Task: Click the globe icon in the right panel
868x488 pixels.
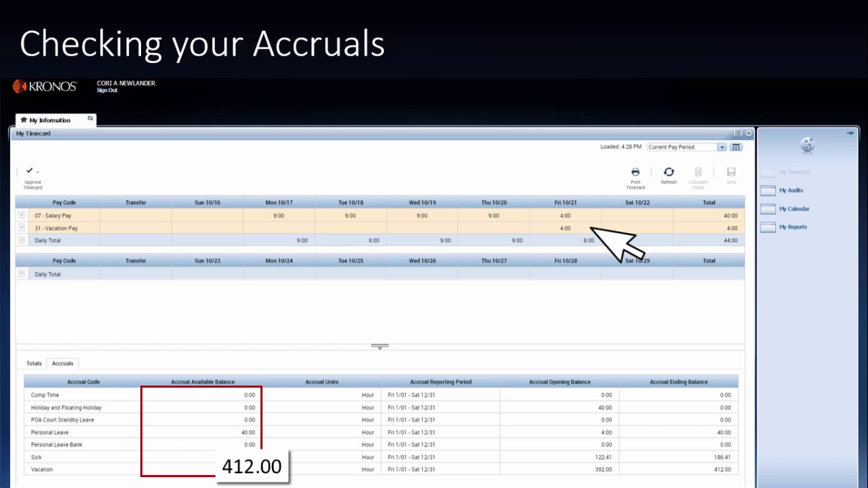Action: (x=807, y=144)
